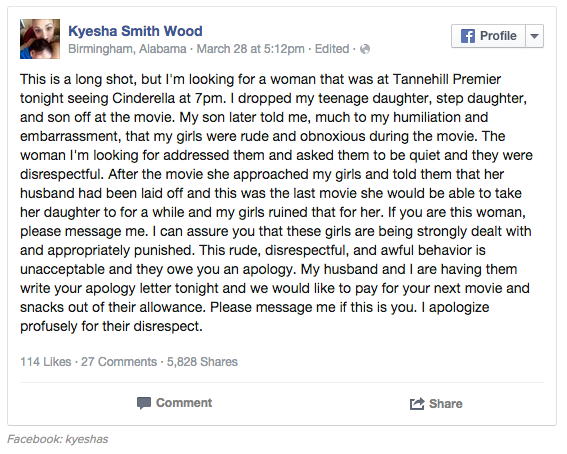Click the Facebook: kyeshas caption
The image size is (567, 454).
point(57,439)
